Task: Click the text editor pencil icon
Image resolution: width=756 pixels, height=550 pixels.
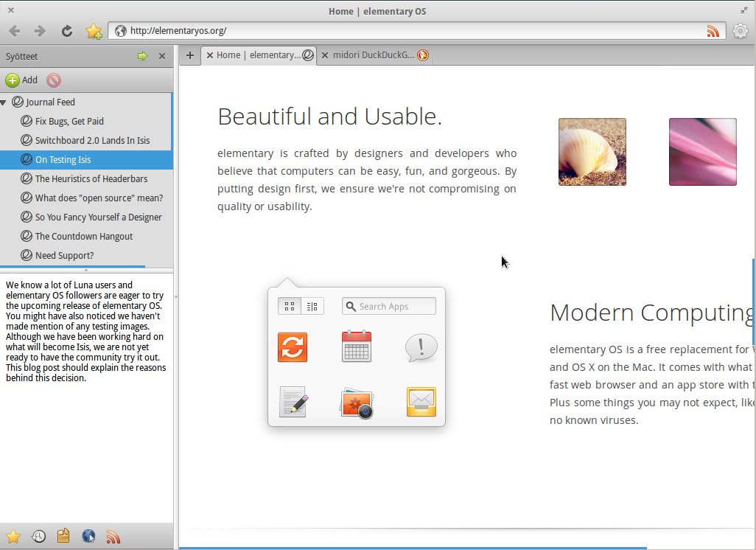Action: coord(293,401)
